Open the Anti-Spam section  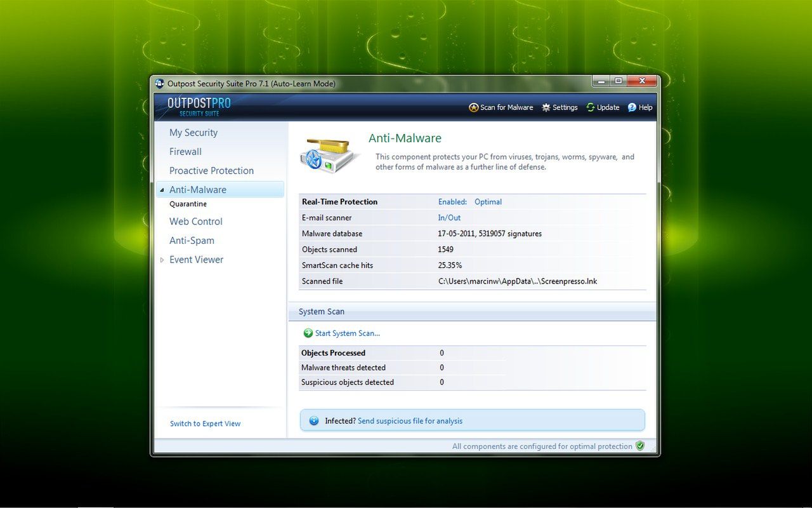[x=192, y=241]
